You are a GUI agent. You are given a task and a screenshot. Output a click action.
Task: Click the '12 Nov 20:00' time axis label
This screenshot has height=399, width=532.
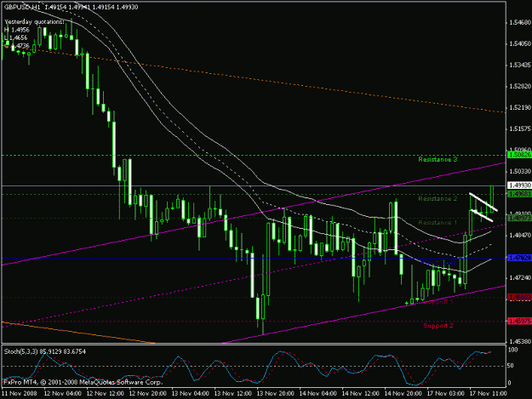tap(147, 394)
